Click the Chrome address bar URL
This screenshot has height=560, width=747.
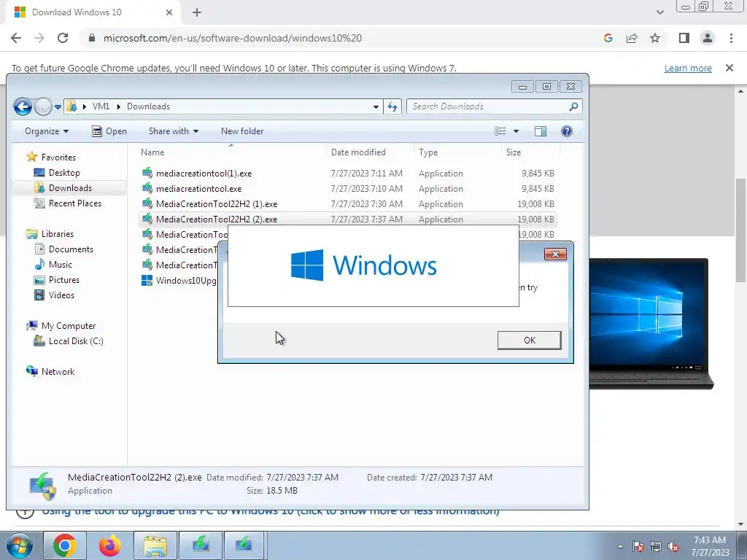click(233, 38)
